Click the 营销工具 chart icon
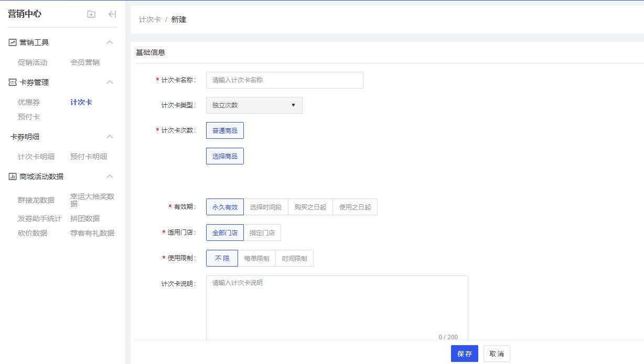Viewport: 644px width, 364px height. pyautogui.click(x=13, y=42)
